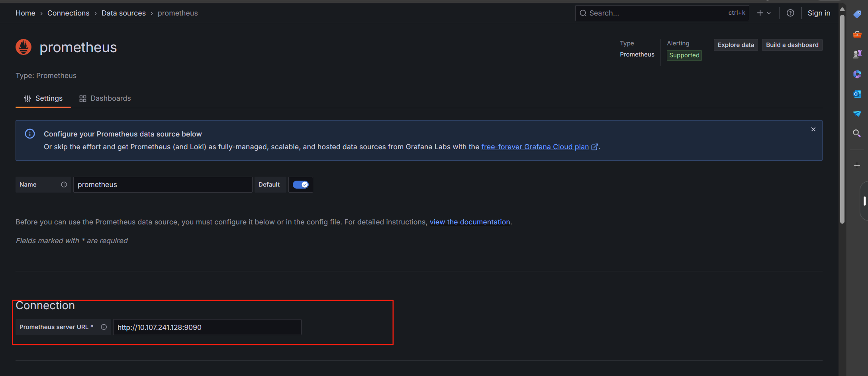Open the Copilot sidebar icon
The height and width of the screenshot is (376, 868).
(857, 74)
